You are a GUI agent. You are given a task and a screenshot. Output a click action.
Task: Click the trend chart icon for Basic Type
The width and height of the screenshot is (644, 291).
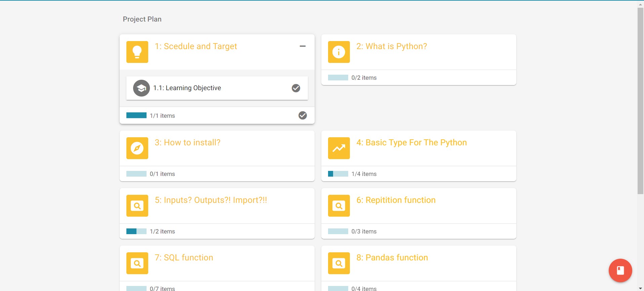pyautogui.click(x=339, y=148)
